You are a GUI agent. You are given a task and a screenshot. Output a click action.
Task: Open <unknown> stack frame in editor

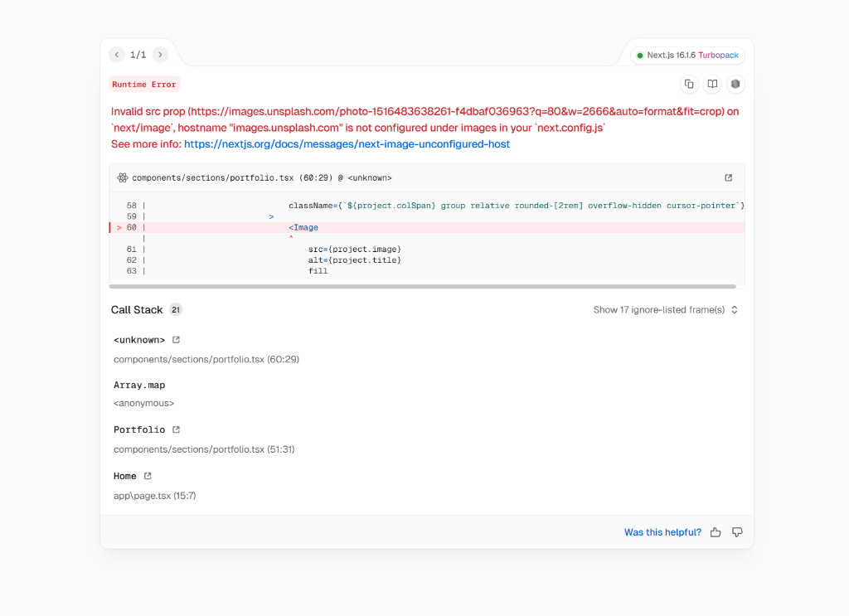click(x=176, y=340)
